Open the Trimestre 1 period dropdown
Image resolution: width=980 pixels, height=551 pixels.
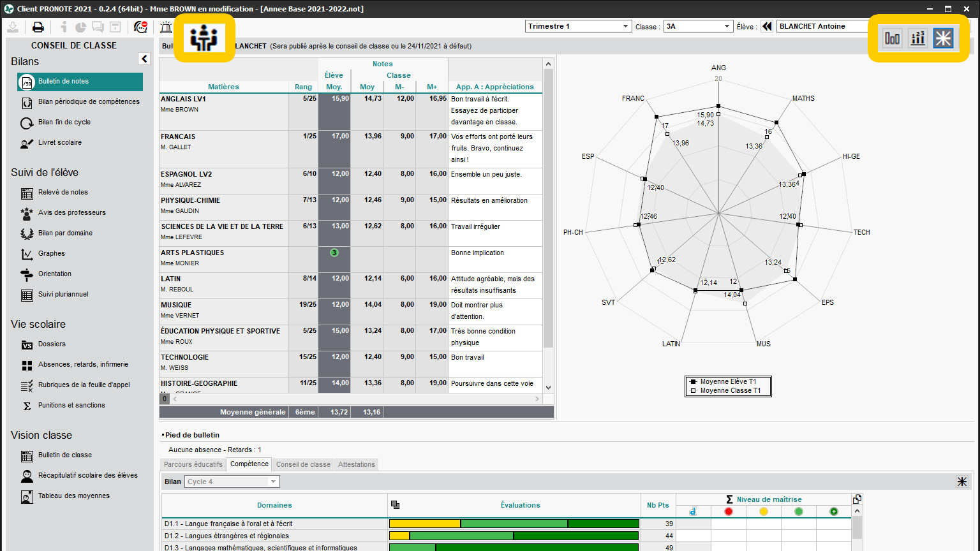click(578, 26)
